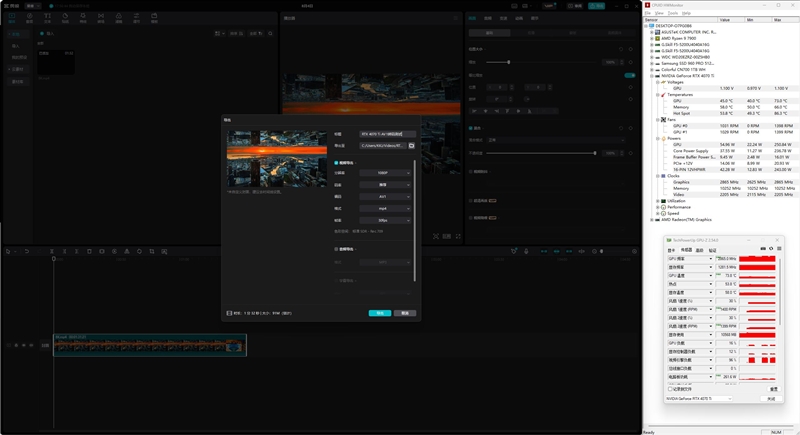Select the pointer tool in timeline toolbar
This screenshot has width=800, height=435.
(8, 251)
